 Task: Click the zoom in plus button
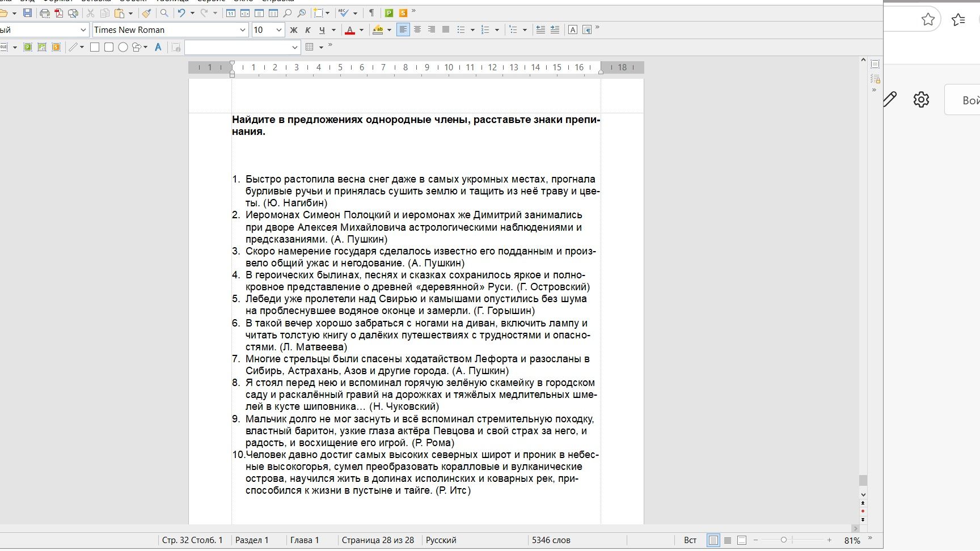pyautogui.click(x=829, y=540)
